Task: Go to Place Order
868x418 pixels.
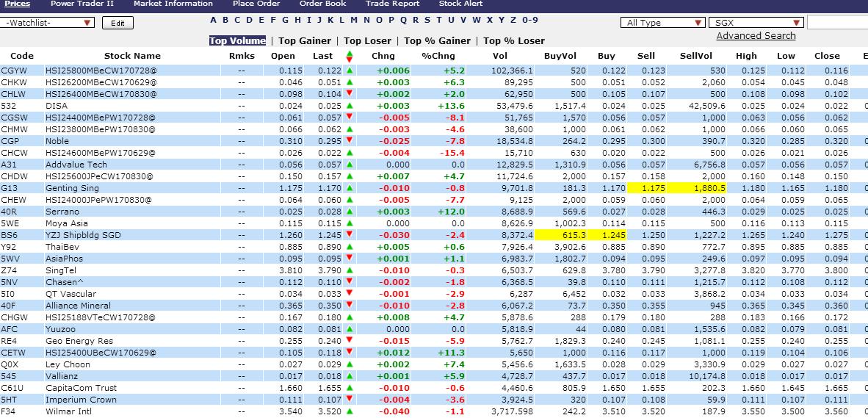Action: 256,4
